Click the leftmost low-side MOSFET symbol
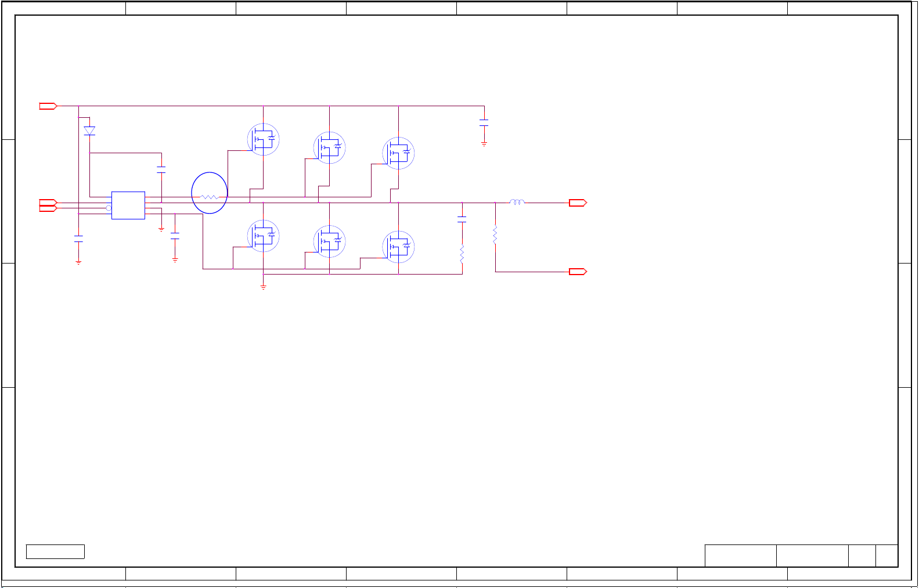Screen dimensions: 919x588 (264, 236)
